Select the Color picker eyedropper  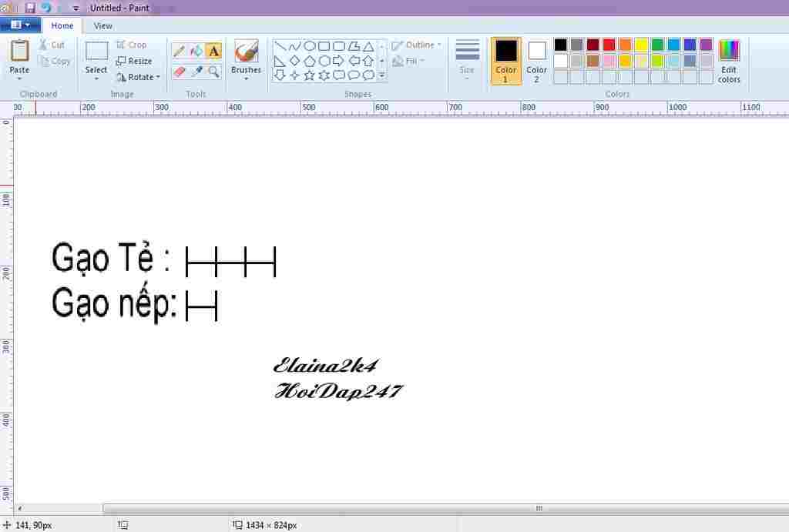click(x=196, y=72)
